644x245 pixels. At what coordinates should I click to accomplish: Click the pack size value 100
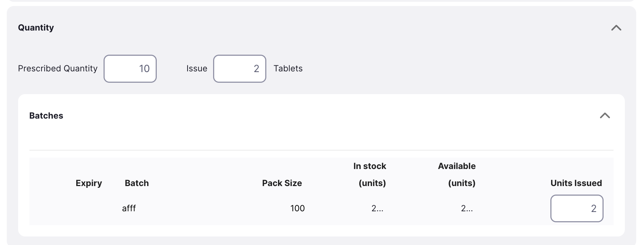[298, 208]
